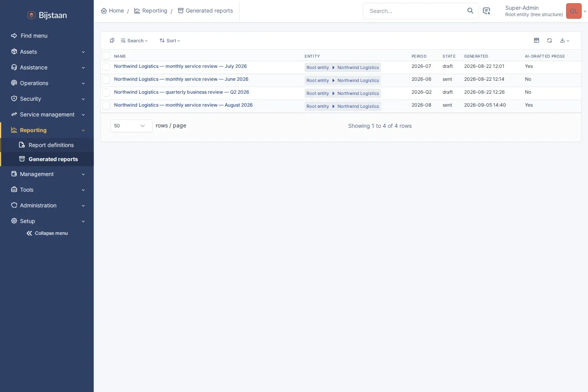Expand the Administration sidebar section
This screenshot has width=588, height=392.
pyautogui.click(x=47, y=205)
